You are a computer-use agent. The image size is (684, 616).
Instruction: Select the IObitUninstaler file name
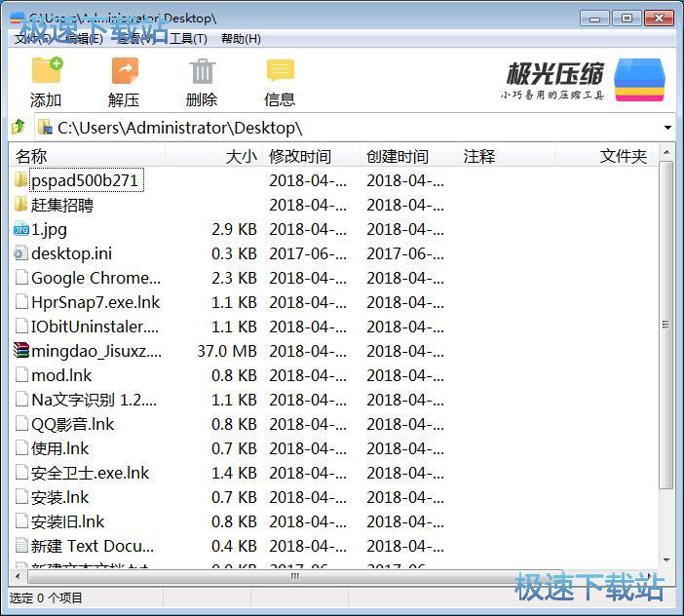(95, 327)
